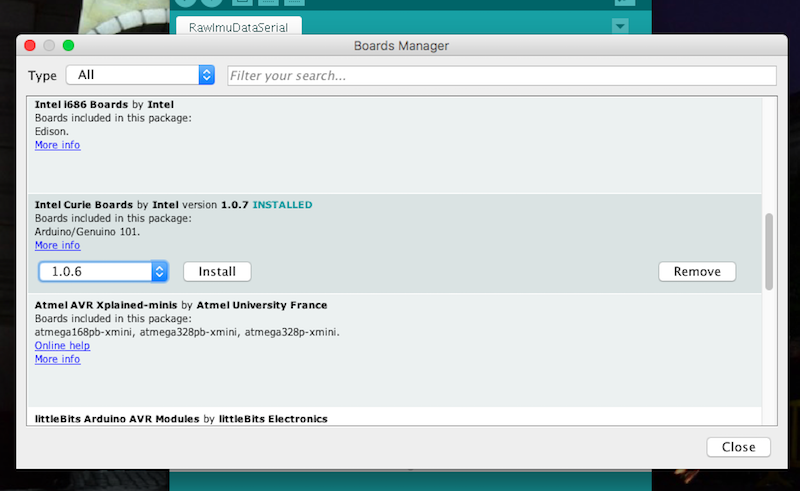Expand the 1.0.6 version dropdown
800x491 pixels.
click(103, 272)
